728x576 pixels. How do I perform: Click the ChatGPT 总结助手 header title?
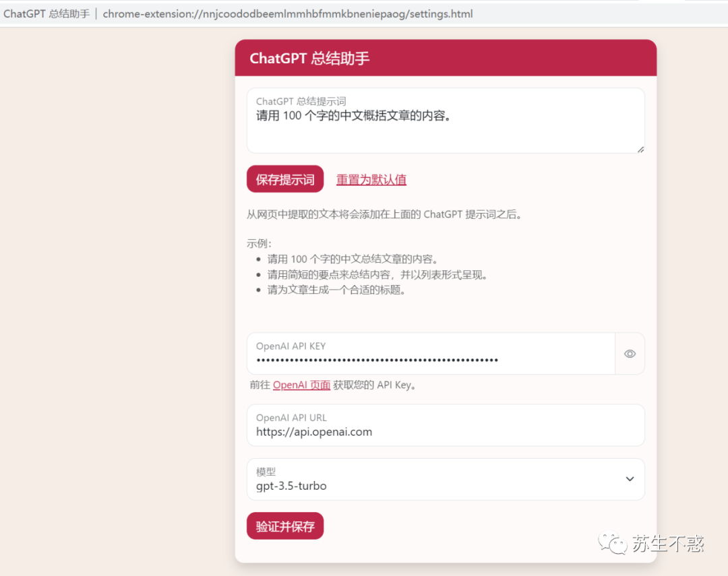coord(309,59)
